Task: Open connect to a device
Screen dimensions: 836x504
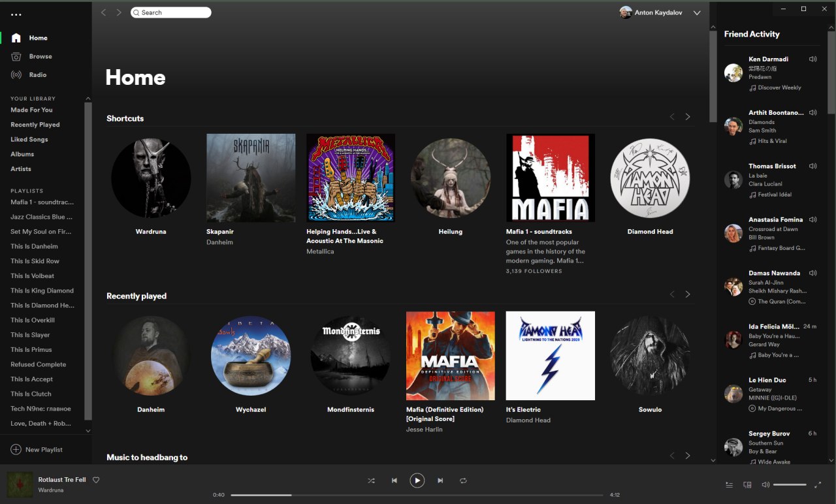Action: click(x=747, y=485)
